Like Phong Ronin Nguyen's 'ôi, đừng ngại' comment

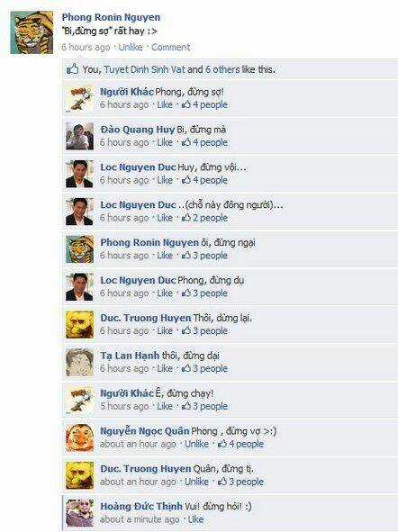[x=165, y=256]
